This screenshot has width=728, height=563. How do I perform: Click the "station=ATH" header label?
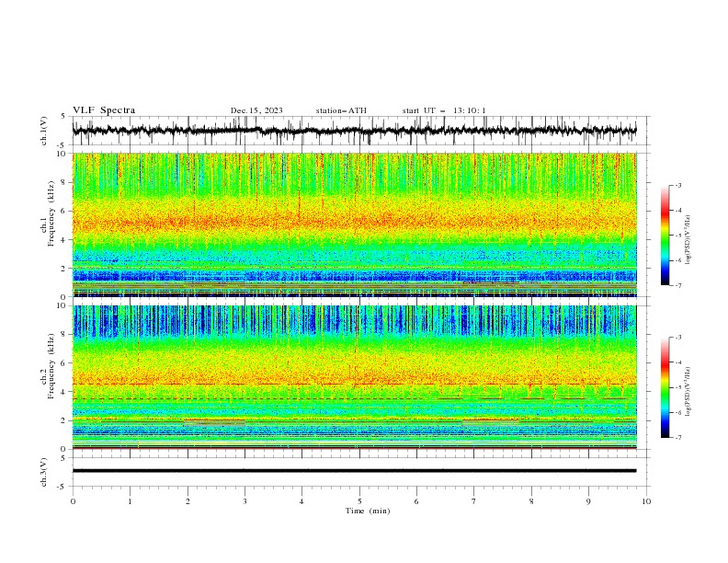tap(341, 110)
